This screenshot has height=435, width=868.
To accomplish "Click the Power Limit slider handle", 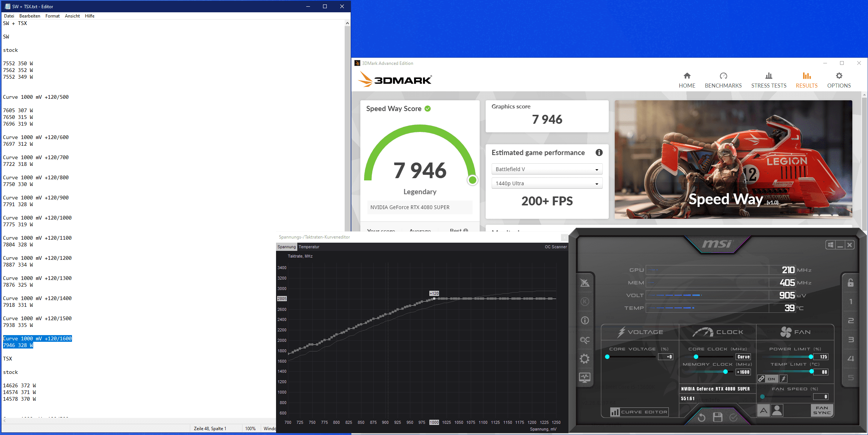I will coord(811,357).
